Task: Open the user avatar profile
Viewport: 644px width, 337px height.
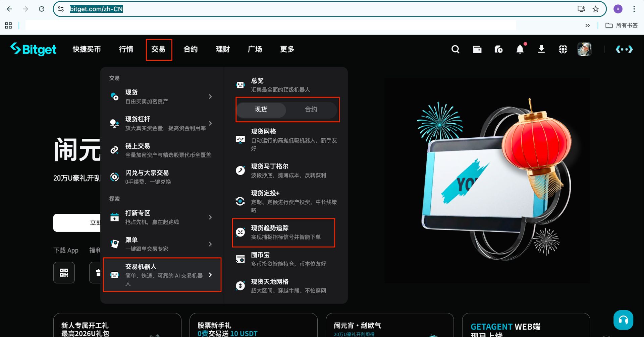Action: point(584,49)
